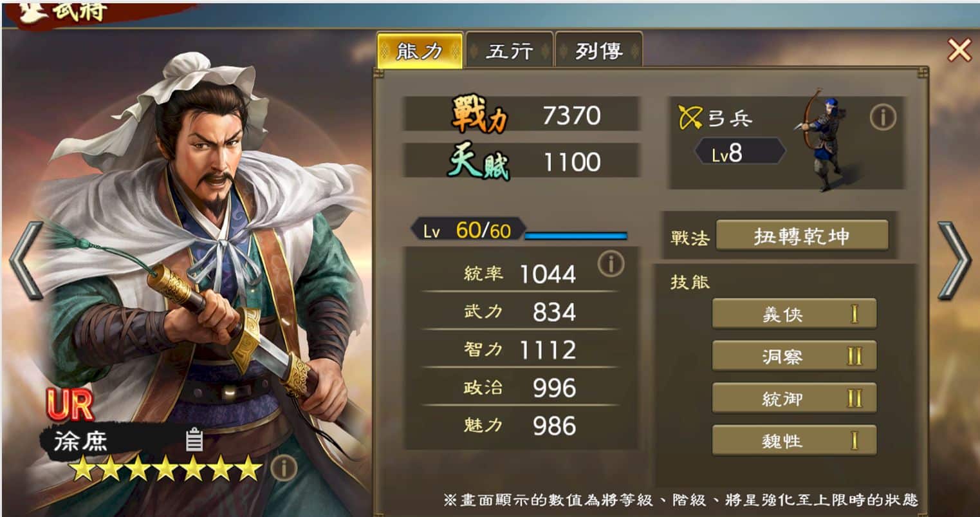Click the crossed bow 弓兵 icon
The width and height of the screenshot is (980, 517).
(x=690, y=118)
